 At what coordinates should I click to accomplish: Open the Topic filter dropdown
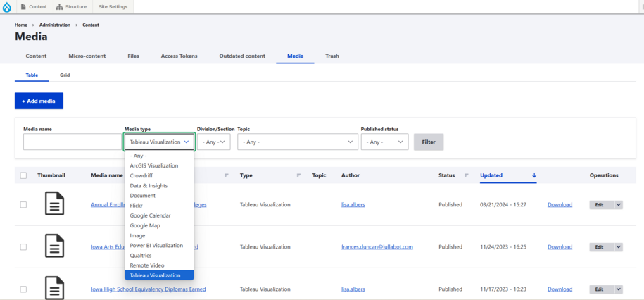(297, 142)
